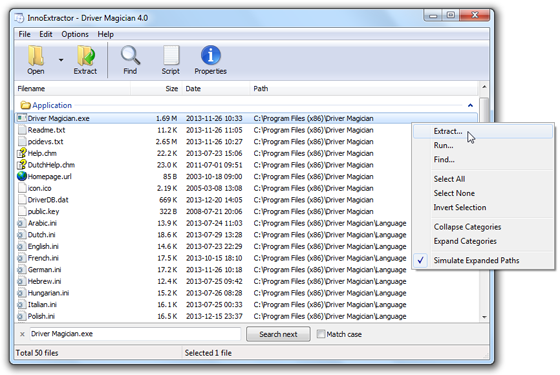This screenshot has width=560, height=375.
Task: Click the InnoExtractor title bar app icon
Action: coord(19,18)
